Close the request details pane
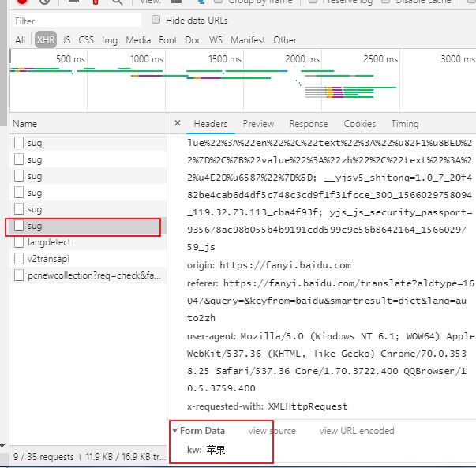The width and height of the screenshot is (476, 468). pyautogui.click(x=178, y=123)
